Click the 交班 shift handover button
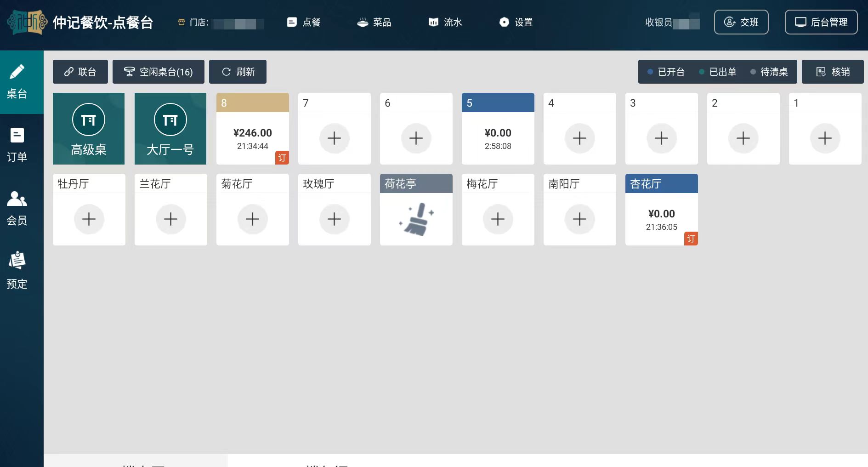The width and height of the screenshot is (868, 467). 741,22
